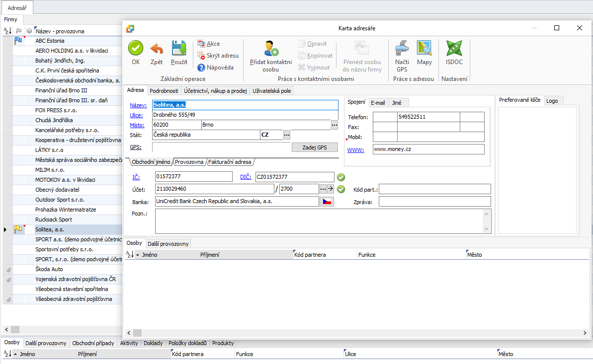Click the left arrow of the Firmy list scrollbar

(6, 330)
